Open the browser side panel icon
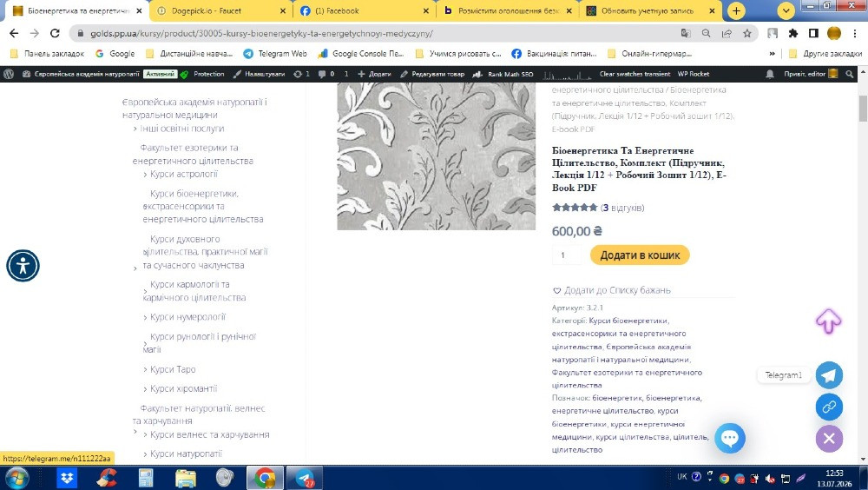The width and height of the screenshot is (868, 490). (813, 33)
